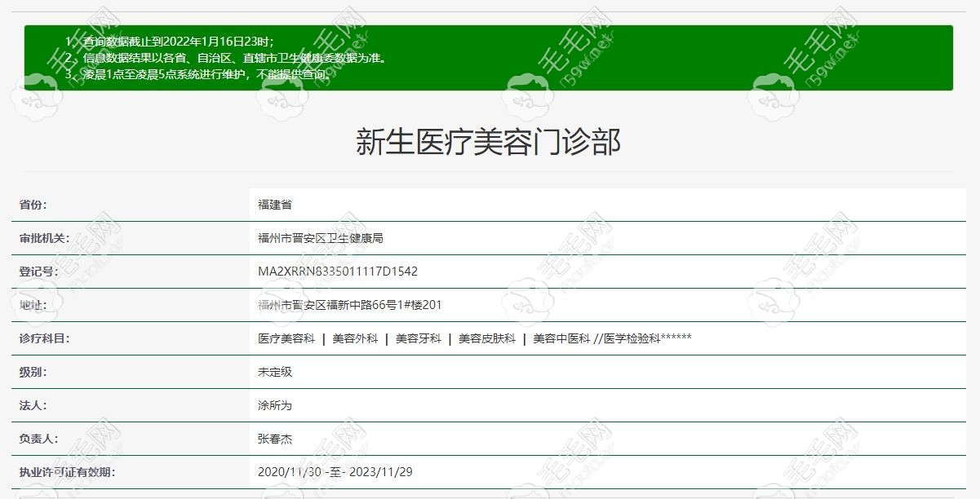Click the value 未定级
Image resolution: width=980 pixels, height=499 pixels.
tap(275, 372)
